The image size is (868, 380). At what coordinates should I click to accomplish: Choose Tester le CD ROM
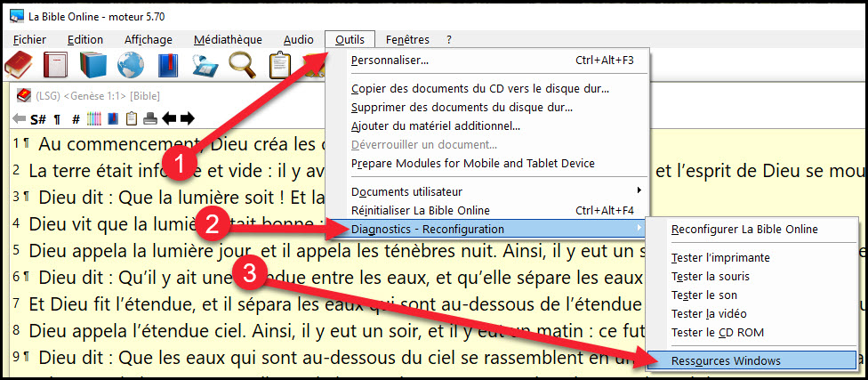click(x=751, y=333)
